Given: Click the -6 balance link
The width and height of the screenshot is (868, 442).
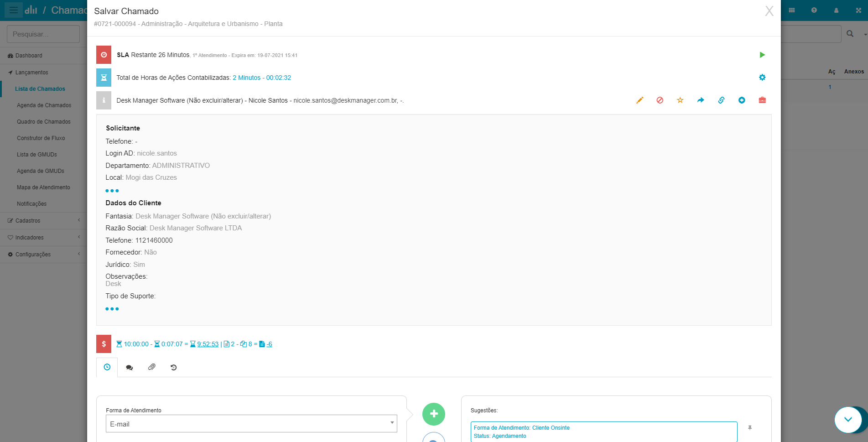Looking at the screenshot, I should tap(269, 344).
